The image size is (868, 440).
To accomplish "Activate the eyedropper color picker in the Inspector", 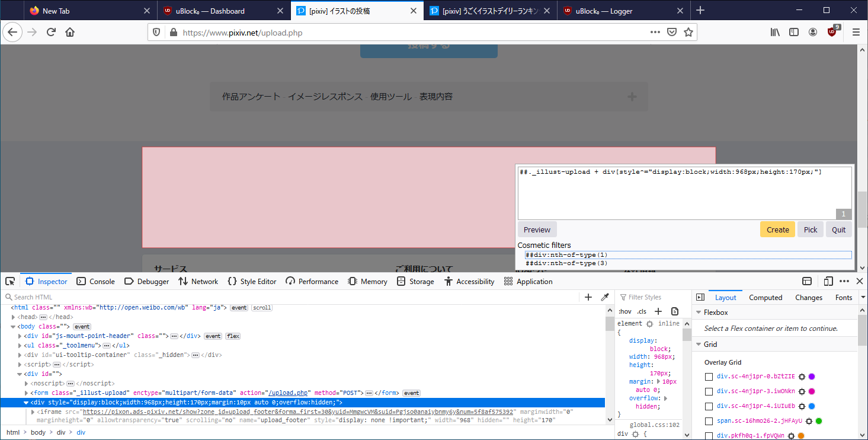I will (x=605, y=297).
